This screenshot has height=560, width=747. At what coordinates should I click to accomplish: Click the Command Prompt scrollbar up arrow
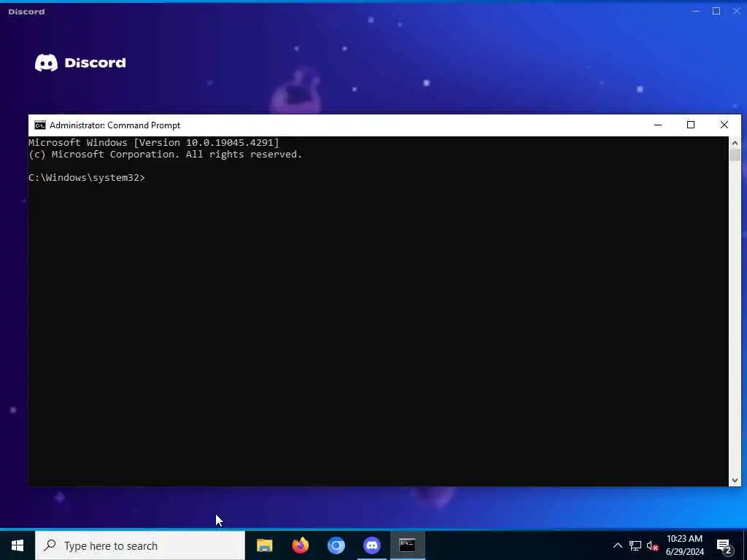pyautogui.click(x=735, y=142)
